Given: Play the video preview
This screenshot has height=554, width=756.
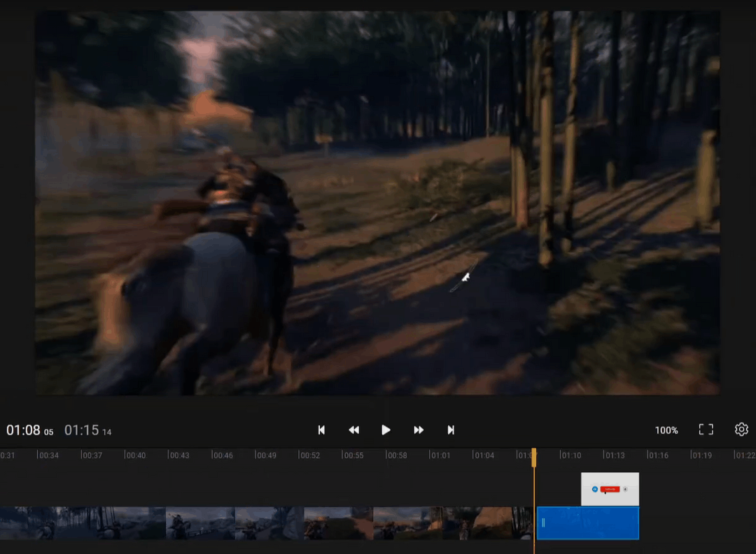Looking at the screenshot, I should [386, 429].
